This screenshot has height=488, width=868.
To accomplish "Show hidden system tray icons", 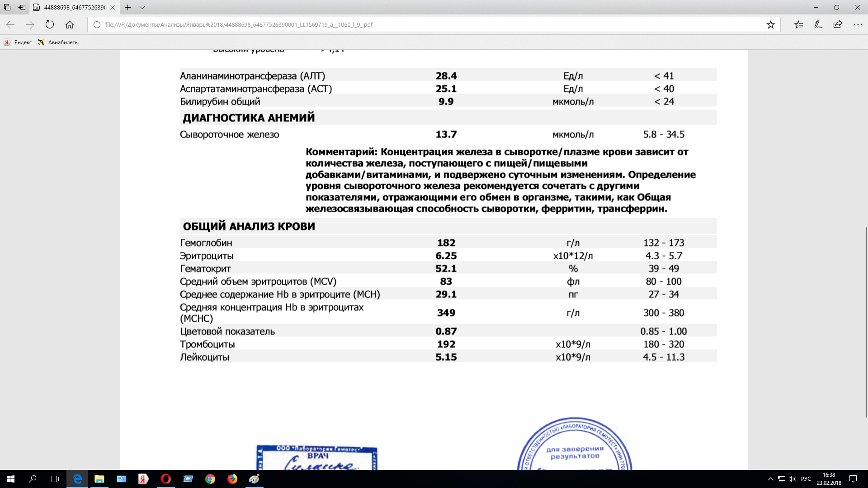I will coord(770,479).
